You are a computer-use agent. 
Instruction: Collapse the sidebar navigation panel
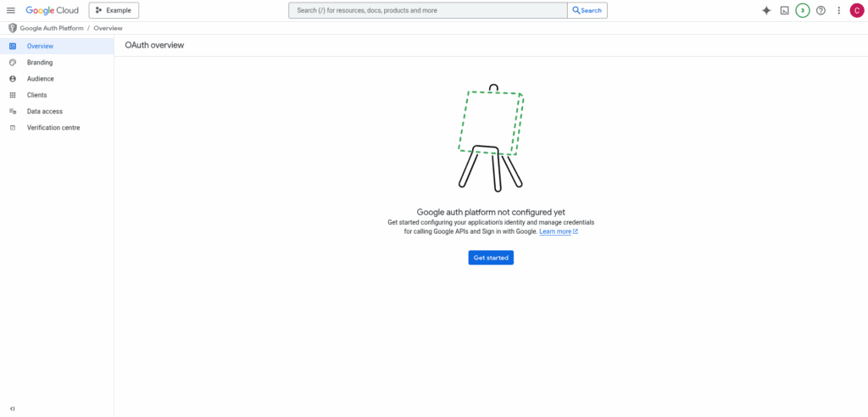[12, 409]
